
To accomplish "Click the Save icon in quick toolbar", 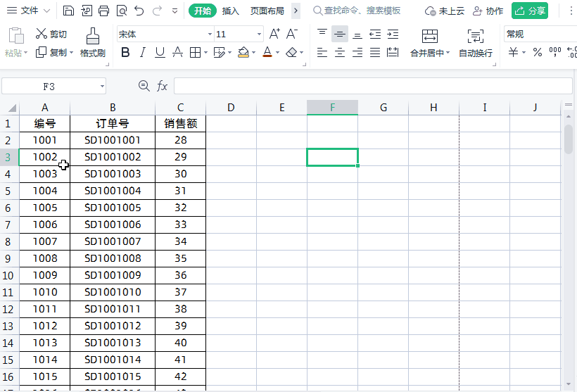I will click(68, 11).
